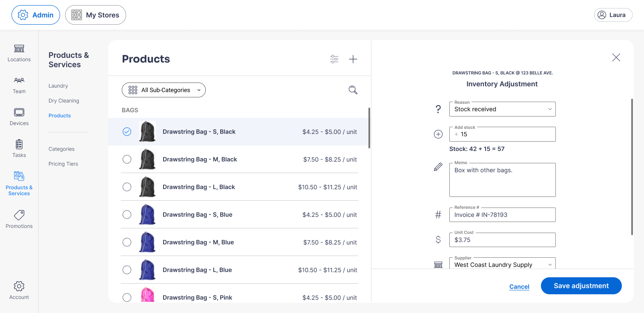This screenshot has height=313, width=644.
Task: Open the All Sub-Categories dropdown
Action: point(164,90)
